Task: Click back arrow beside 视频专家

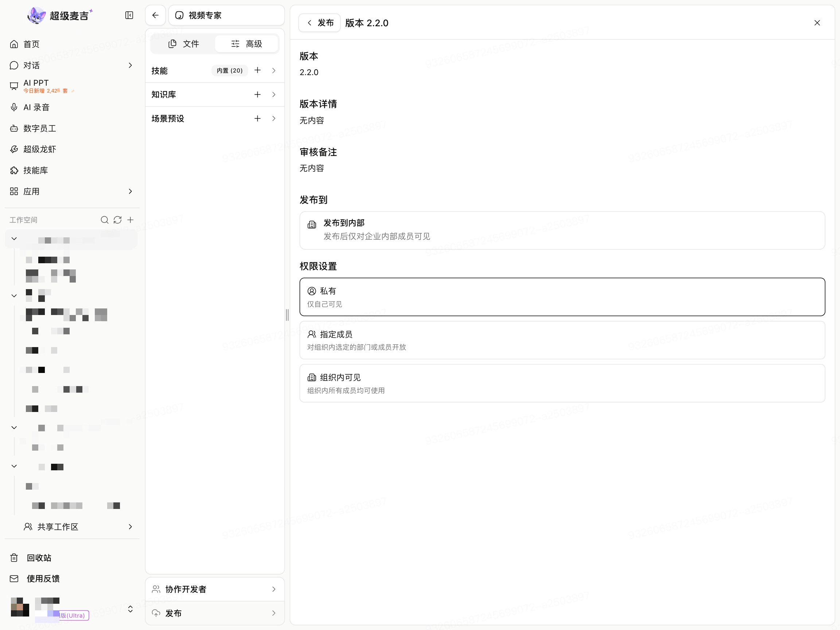Action: (155, 15)
